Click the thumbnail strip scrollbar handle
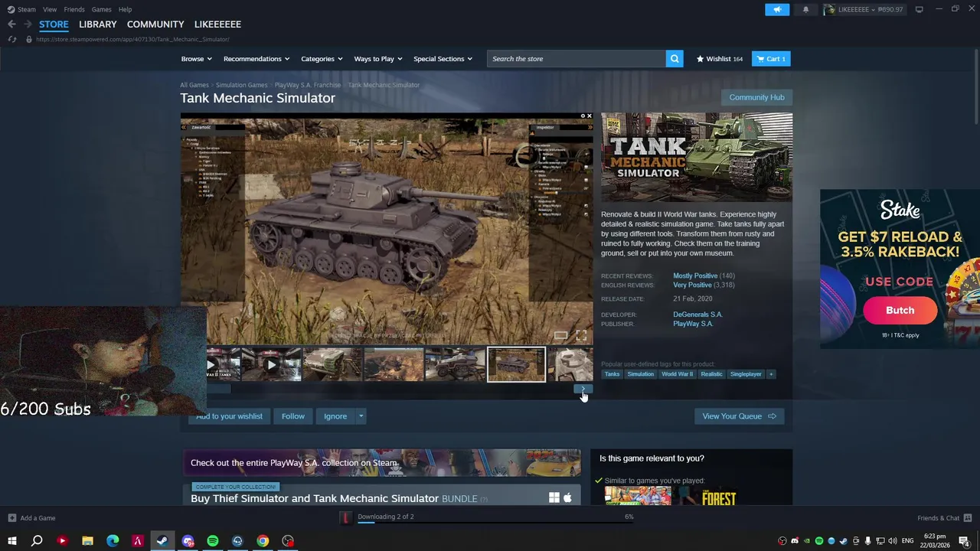Image resolution: width=980 pixels, height=551 pixels. pos(218,389)
